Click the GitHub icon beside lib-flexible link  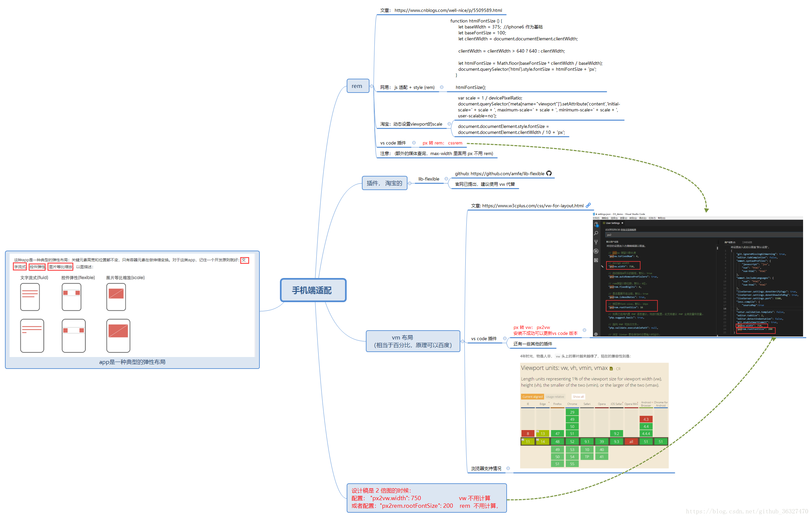tap(549, 173)
